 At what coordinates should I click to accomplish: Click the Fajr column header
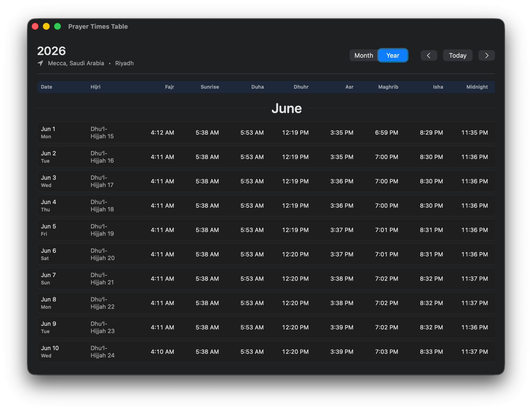coord(170,87)
